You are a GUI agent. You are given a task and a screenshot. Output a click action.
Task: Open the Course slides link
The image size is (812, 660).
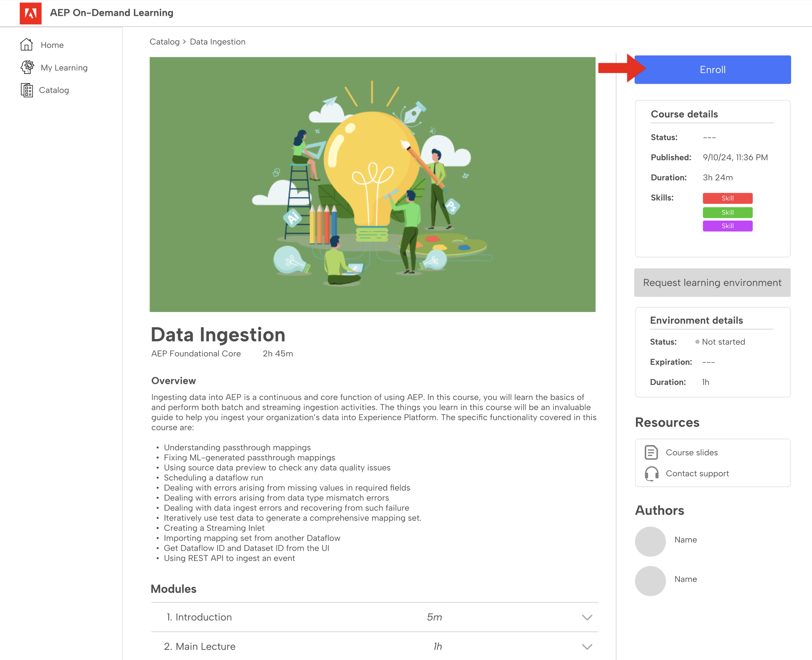[692, 452]
